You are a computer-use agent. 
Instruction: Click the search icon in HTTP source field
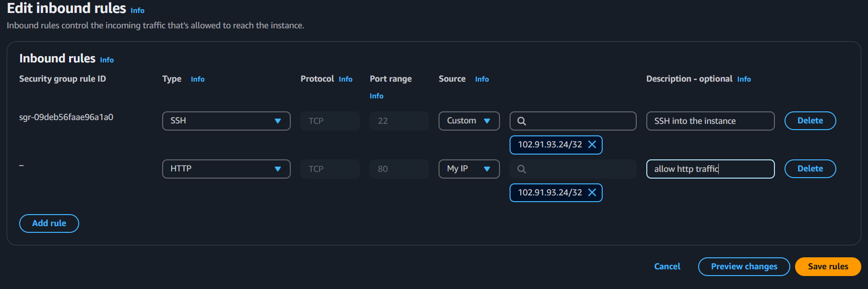(522, 169)
